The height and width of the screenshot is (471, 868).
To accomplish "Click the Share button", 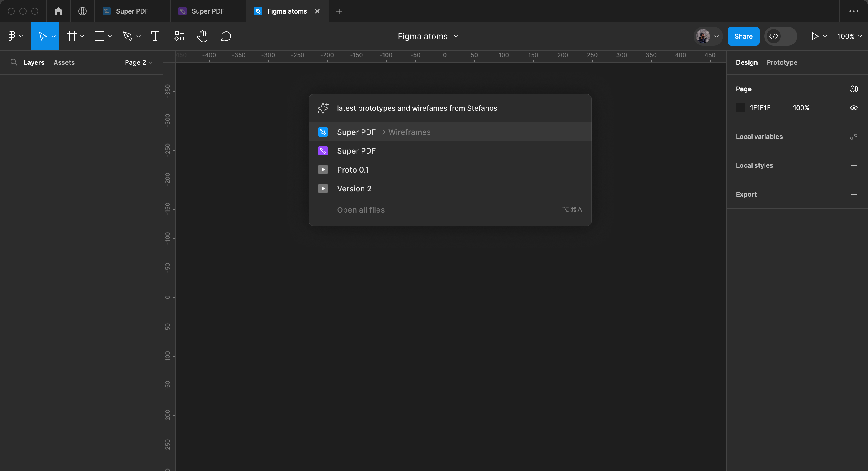I will pyautogui.click(x=743, y=36).
